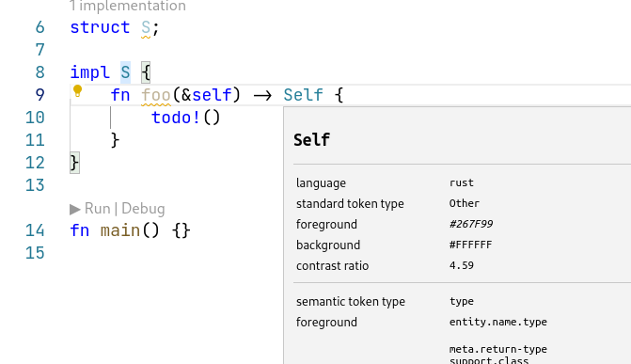The height and width of the screenshot is (364, 631).
Task: Click line number 14 in gutter
Action: coord(35,230)
